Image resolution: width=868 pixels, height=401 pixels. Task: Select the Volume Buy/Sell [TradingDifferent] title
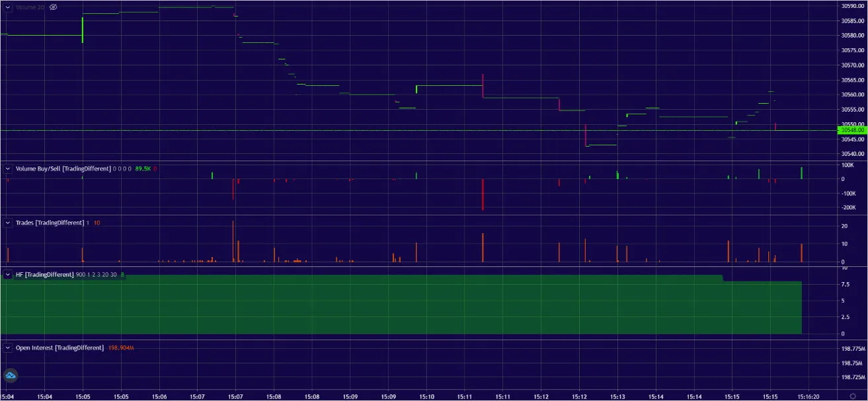point(63,168)
